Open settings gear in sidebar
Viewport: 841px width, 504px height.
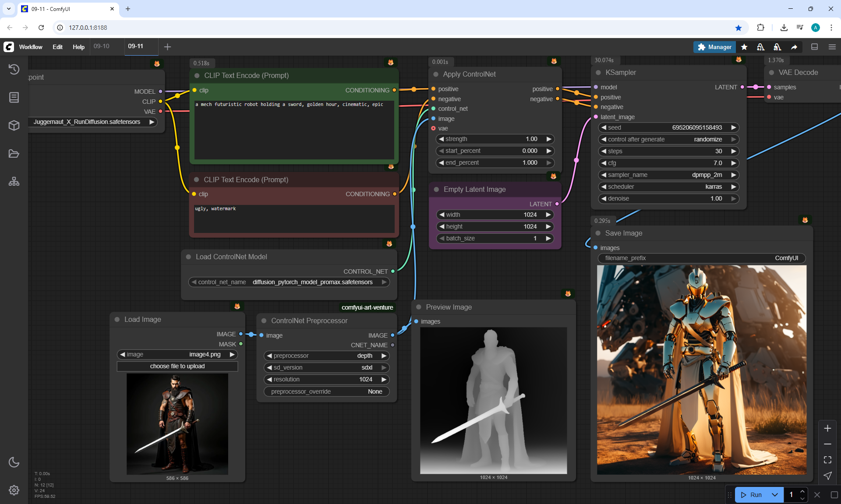click(x=14, y=490)
